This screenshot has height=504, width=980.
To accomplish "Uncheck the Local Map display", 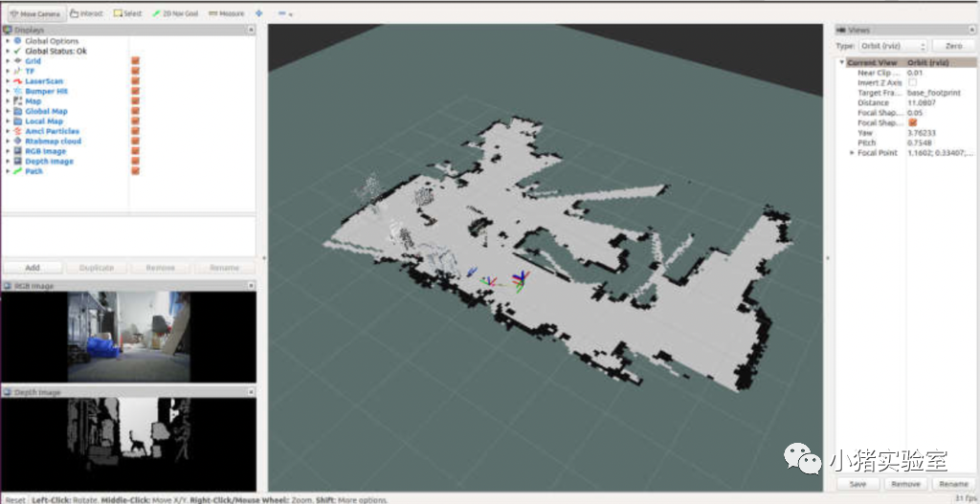I will click(x=135, y=121).
